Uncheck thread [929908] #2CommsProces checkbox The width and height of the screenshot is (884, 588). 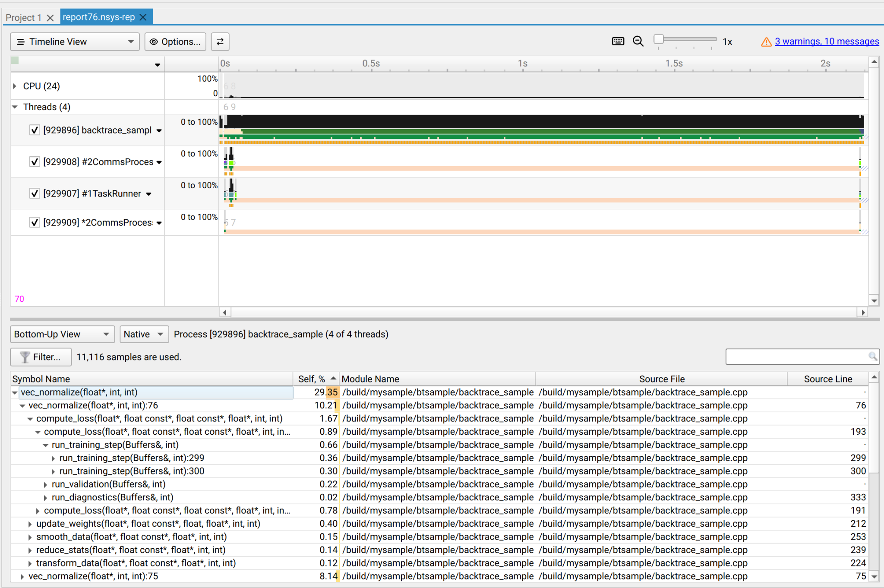coord(35,162)
